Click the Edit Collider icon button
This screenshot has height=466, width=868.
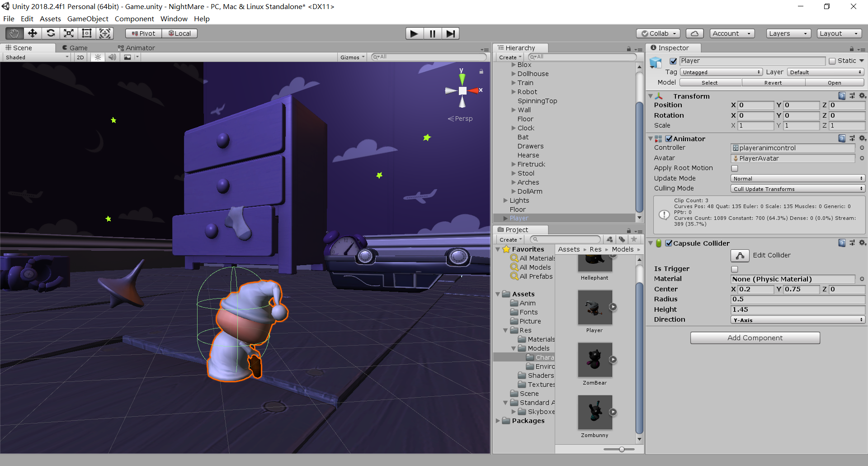click(740, 256)
